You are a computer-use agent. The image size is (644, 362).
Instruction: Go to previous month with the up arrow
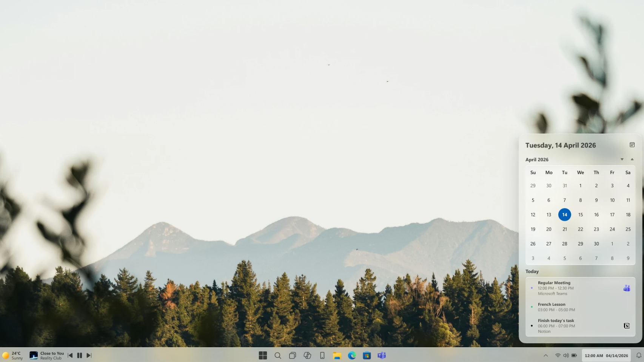632,159
